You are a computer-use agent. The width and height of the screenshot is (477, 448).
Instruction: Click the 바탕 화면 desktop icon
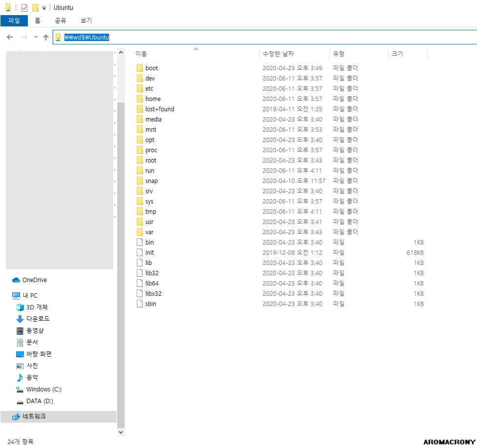coord(20,354)
